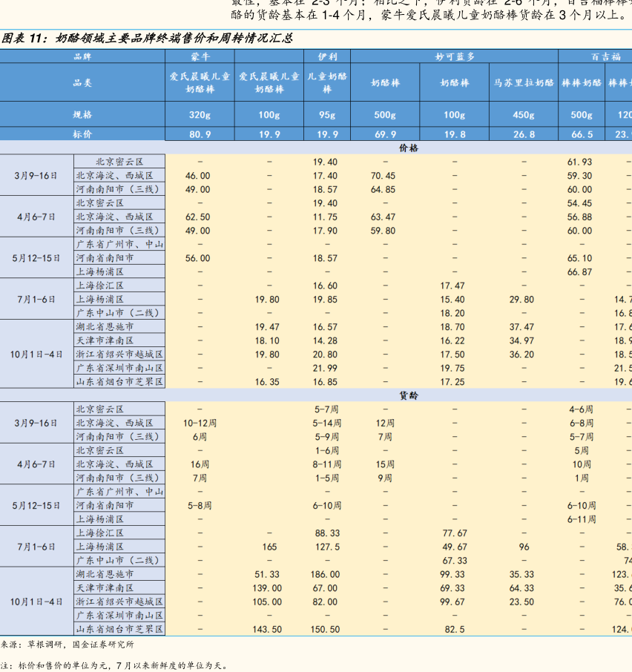Click the 蒙牛 brand header

(200, 56)
